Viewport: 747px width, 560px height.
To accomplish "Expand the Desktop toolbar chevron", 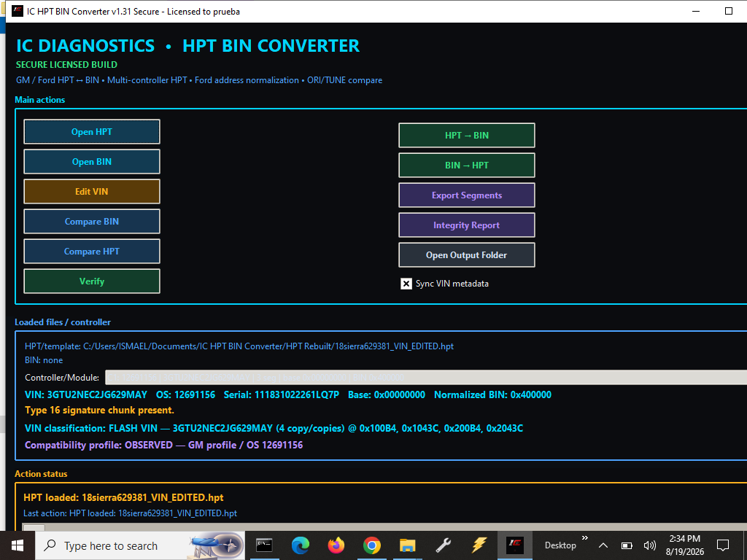I will (585, 538).
